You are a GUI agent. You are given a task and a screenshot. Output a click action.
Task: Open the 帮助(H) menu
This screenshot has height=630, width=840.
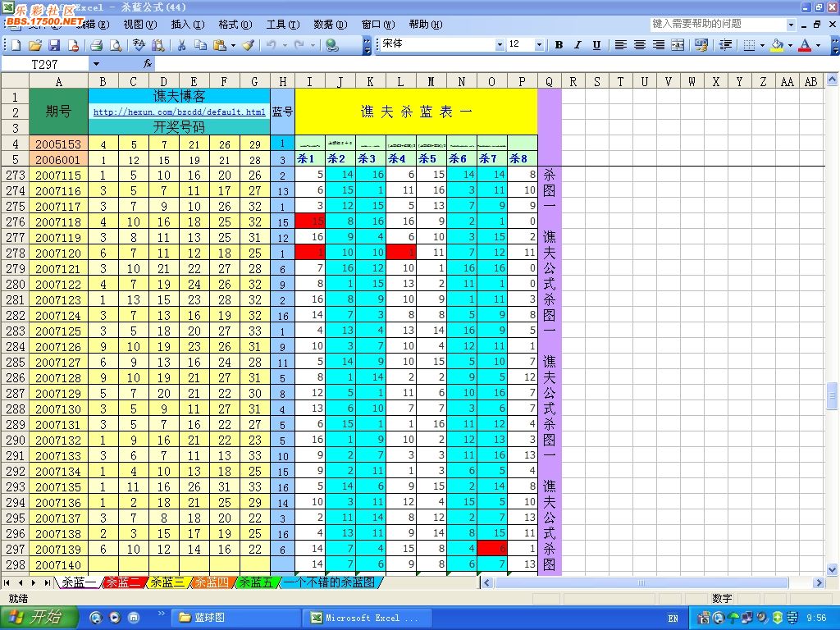(426, 24)
